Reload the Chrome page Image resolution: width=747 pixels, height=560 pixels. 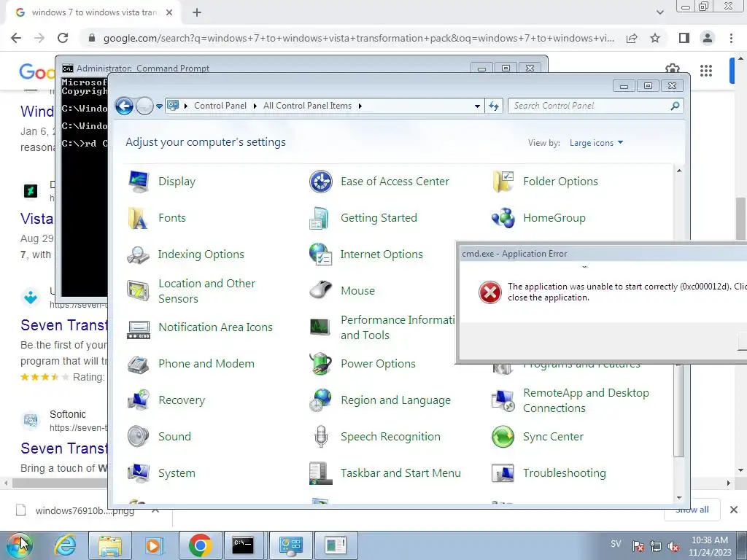pyautogui.click(x=63, y=38)
